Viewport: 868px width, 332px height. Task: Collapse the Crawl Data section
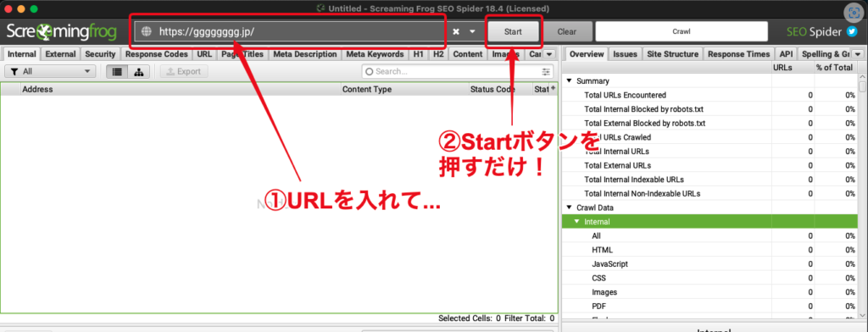coord(569,207)
